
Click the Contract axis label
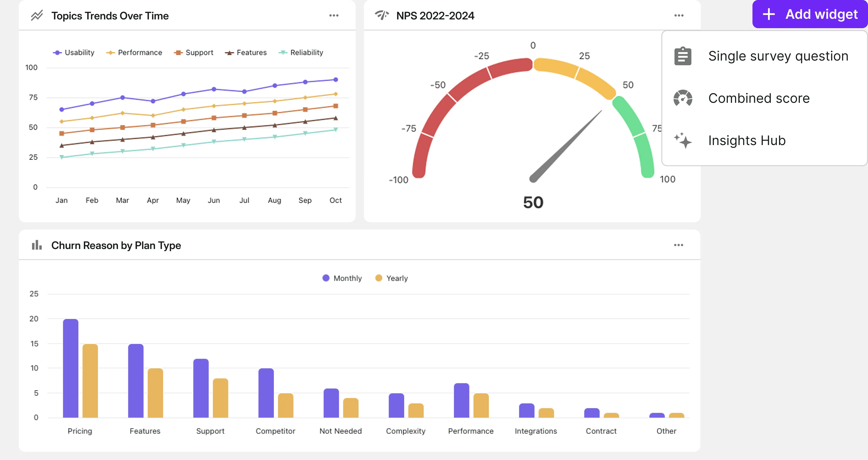coord(601,431)
